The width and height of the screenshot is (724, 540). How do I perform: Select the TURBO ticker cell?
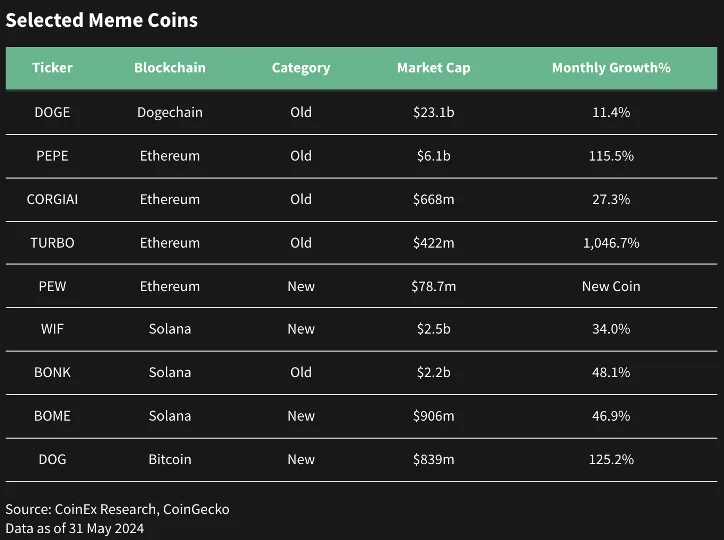pos(52,243)
